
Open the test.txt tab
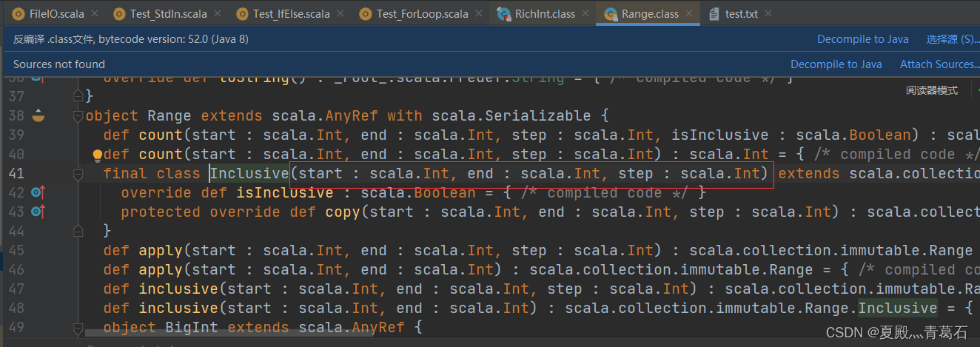point(741,14)
